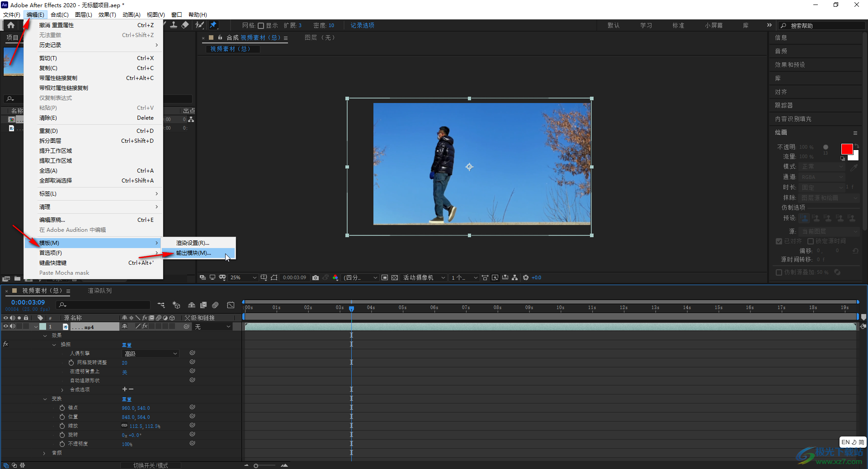Viewport: 868px width, 469px height.
Task: Click the Frame Blending enable icon
Action: [203, 305]
